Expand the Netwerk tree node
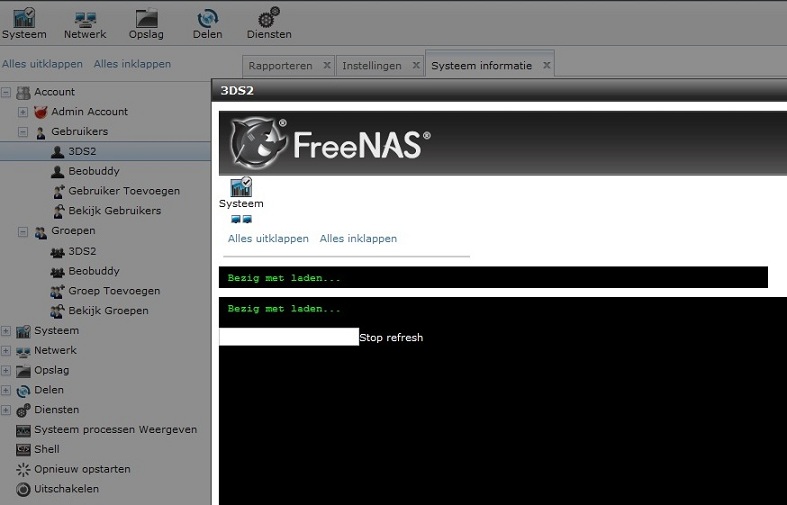The height and width of the screenshot is (505, 787). [x=6, y=351]
